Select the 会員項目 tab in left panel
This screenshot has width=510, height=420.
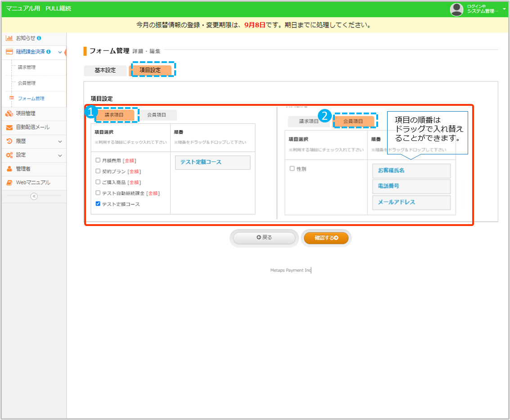point(157,115)
